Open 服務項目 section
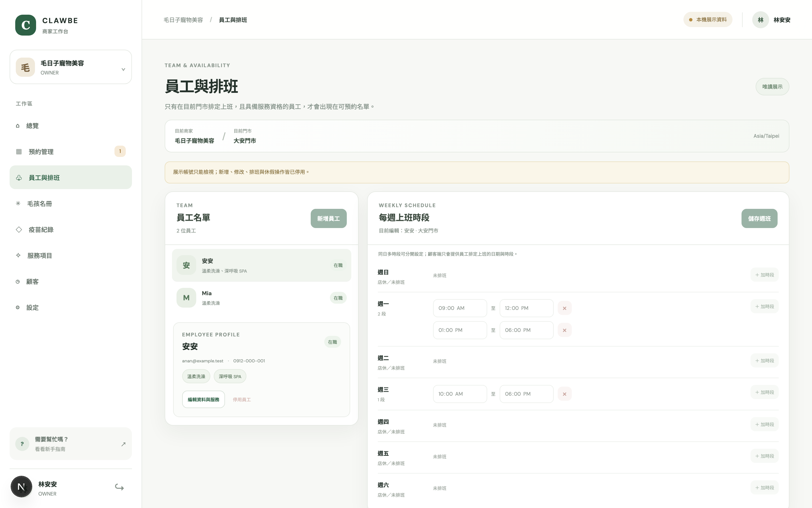Image resolution: width=812 pixels, height=508 pixels. click(71, 255)
